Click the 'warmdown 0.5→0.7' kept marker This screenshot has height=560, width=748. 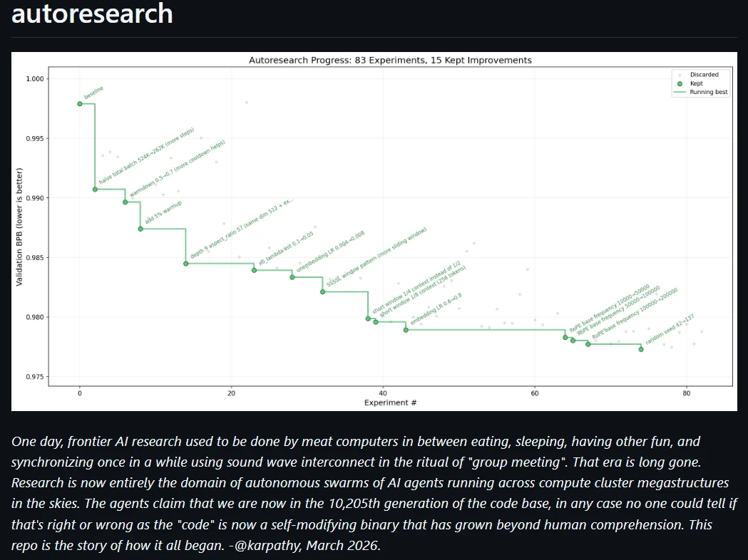coord(125,202)
